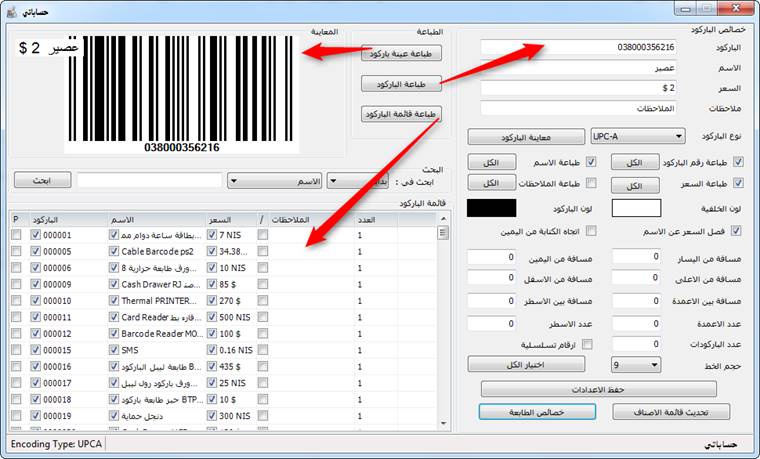Viewport: 760px width, 459px height.
Task: Click طباعة عينة باركود button
Action: (x=401, y=53)
